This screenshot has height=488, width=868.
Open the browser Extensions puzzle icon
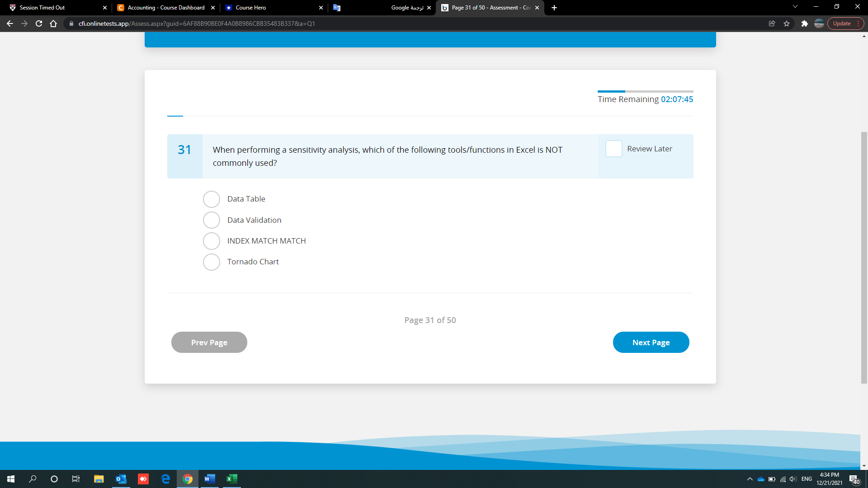click(805, 23)
